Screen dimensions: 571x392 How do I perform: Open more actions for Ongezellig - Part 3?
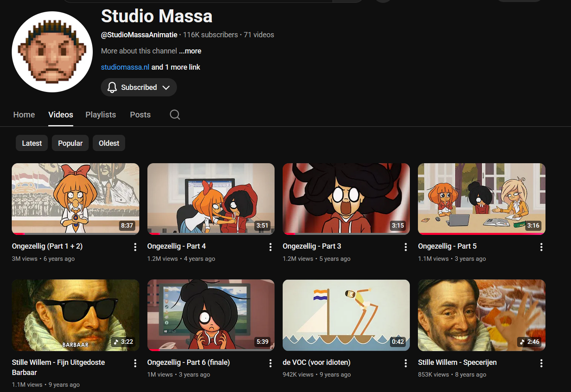tap(405, 247)
